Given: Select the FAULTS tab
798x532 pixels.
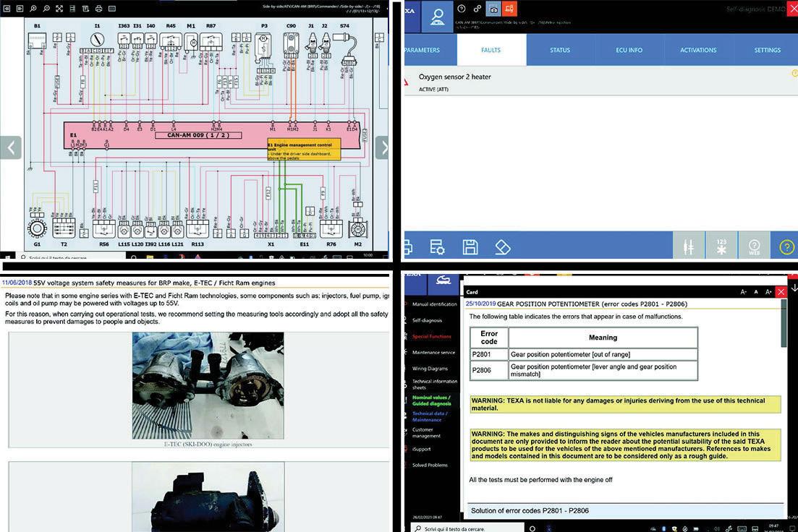Looking at the screenshot, I should pyautogui.click(x=491, y=50).
